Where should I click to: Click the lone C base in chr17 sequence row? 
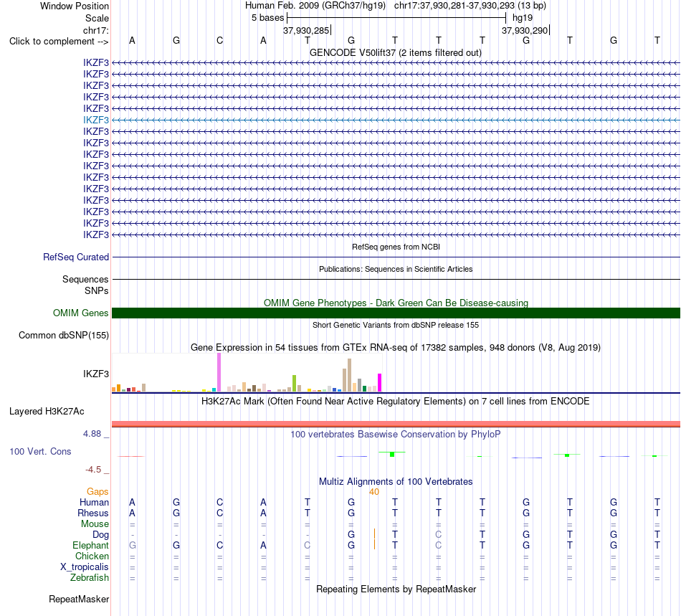pyautogui.click(x=220, y=40)
